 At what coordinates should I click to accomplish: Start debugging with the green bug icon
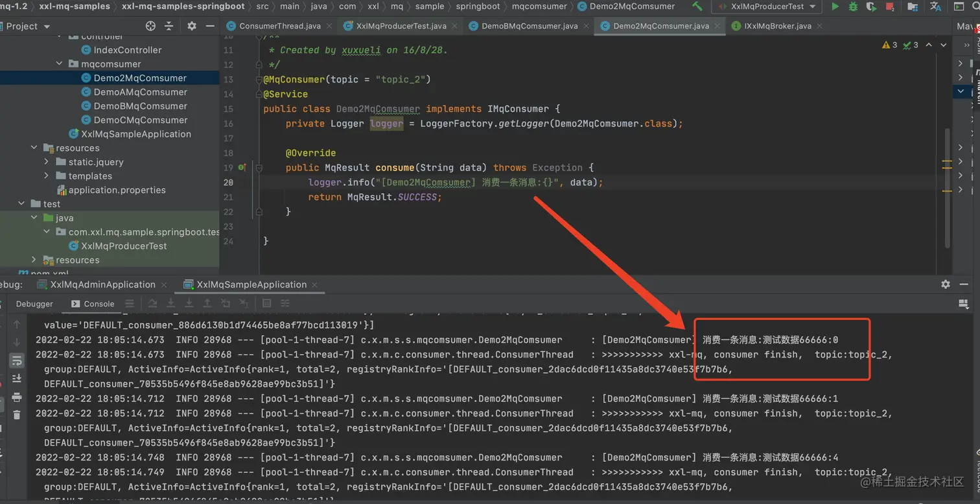click(853, 6)
